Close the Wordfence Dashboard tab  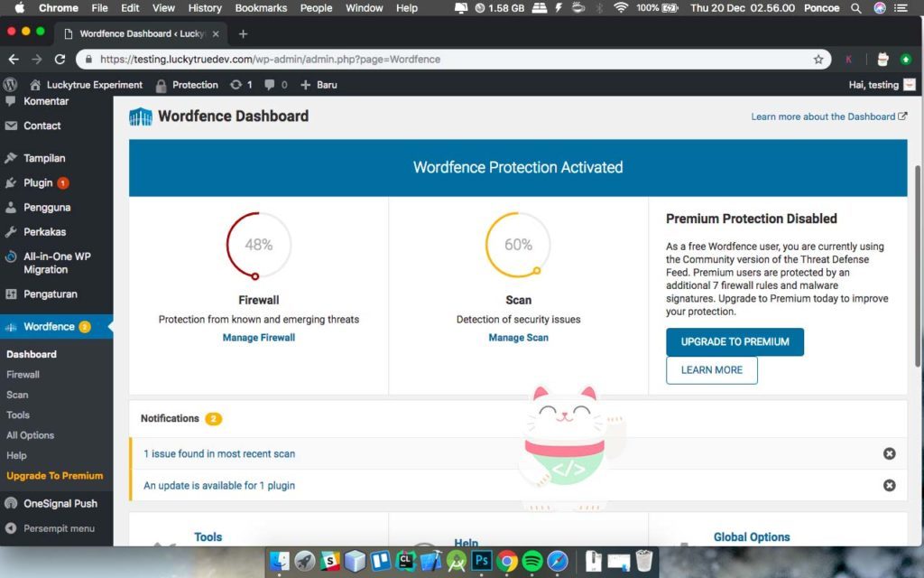point(216,33)
